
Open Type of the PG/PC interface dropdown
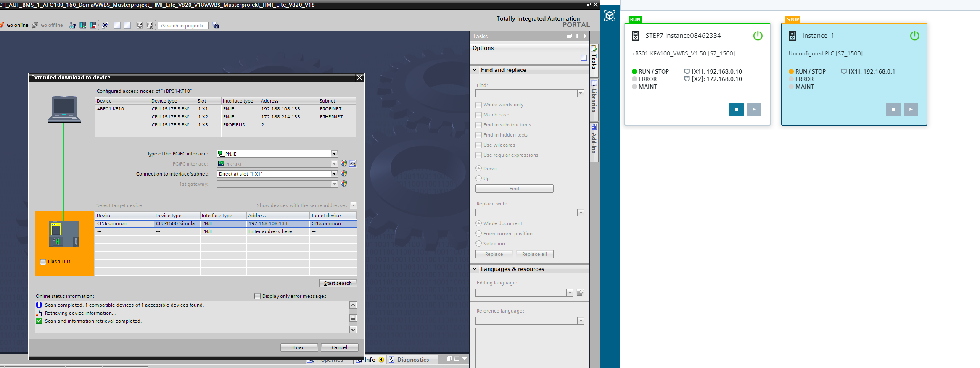(x=334, y=154)
